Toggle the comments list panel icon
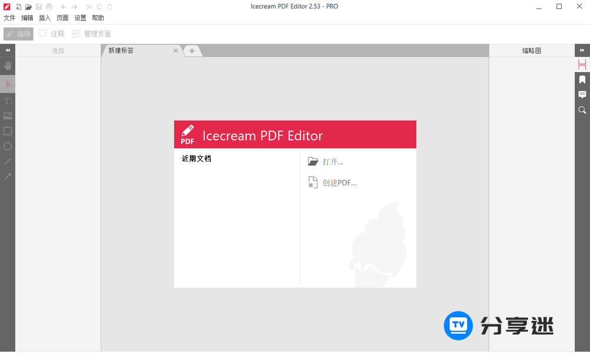The image size is (590, 364). [x=582, y=94]
